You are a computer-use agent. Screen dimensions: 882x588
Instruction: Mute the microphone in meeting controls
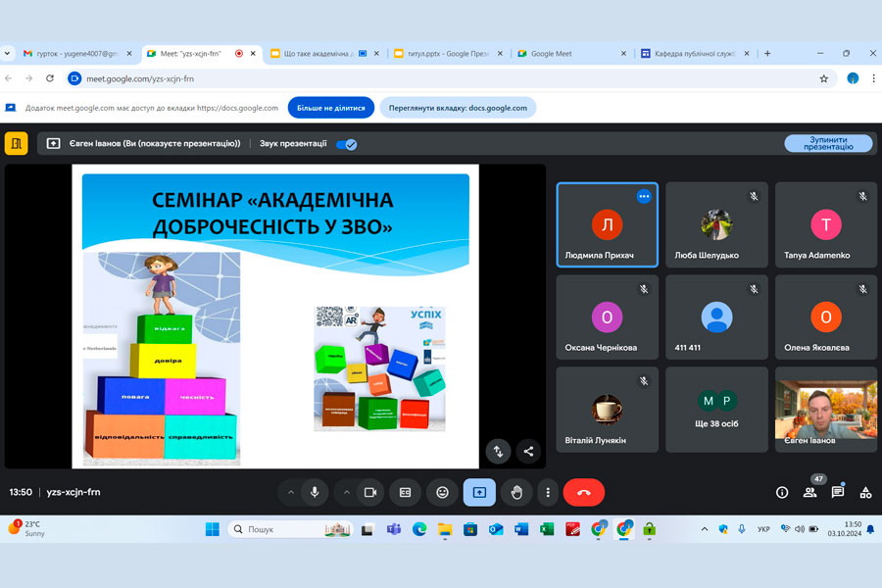click(315, 492)
